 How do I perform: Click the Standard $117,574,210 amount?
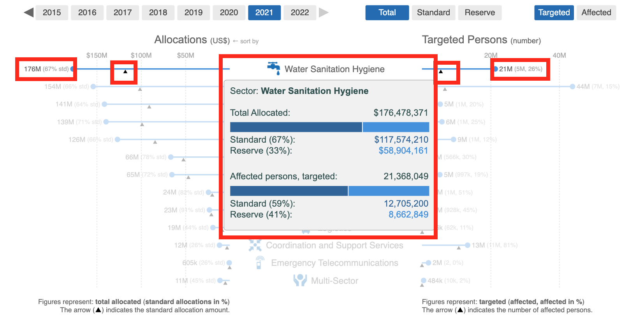tap(401, 140)
